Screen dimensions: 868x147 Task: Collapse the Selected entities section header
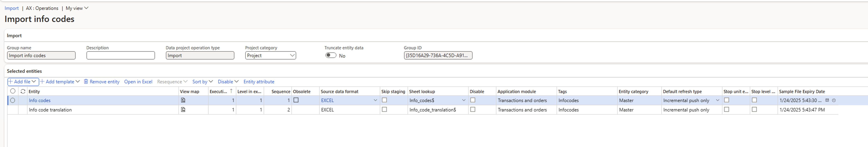click(x=24, y=71)
